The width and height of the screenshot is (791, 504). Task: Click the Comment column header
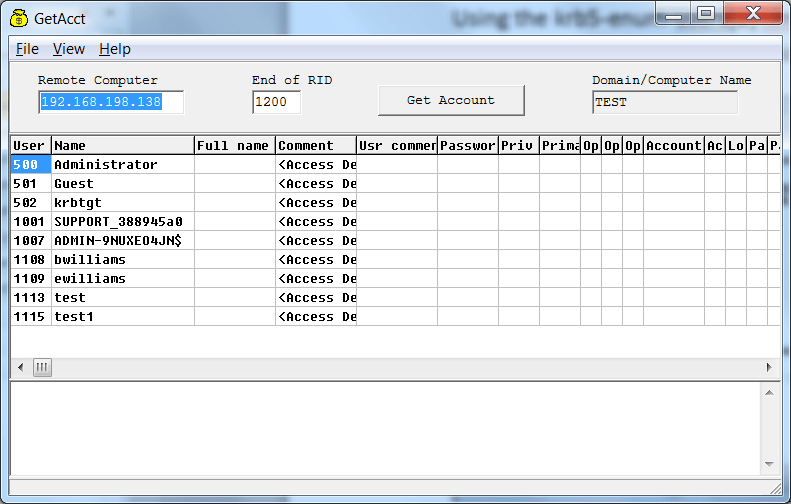315,146
